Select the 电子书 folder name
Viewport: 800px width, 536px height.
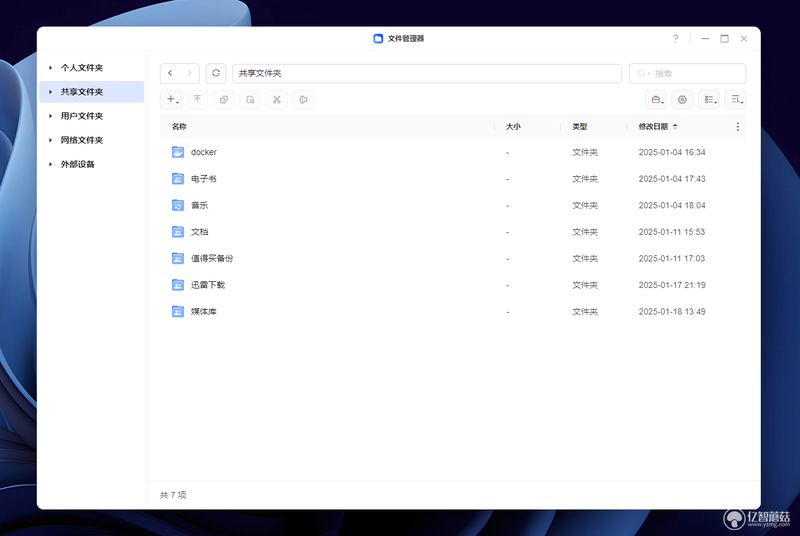point(204,178)
